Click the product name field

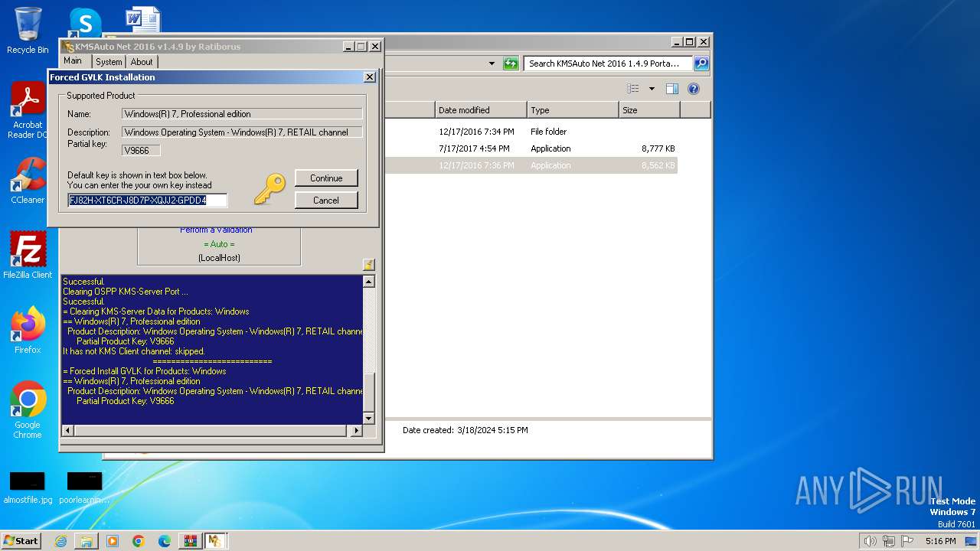tap(242, 114)
